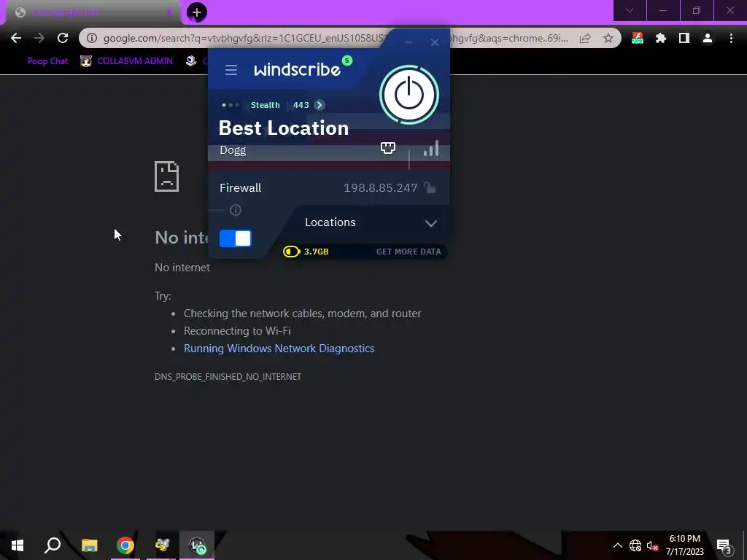Click the signal strength bars icon
The image size is (747, 560).
pyautogui.click(x=431, y=149)
